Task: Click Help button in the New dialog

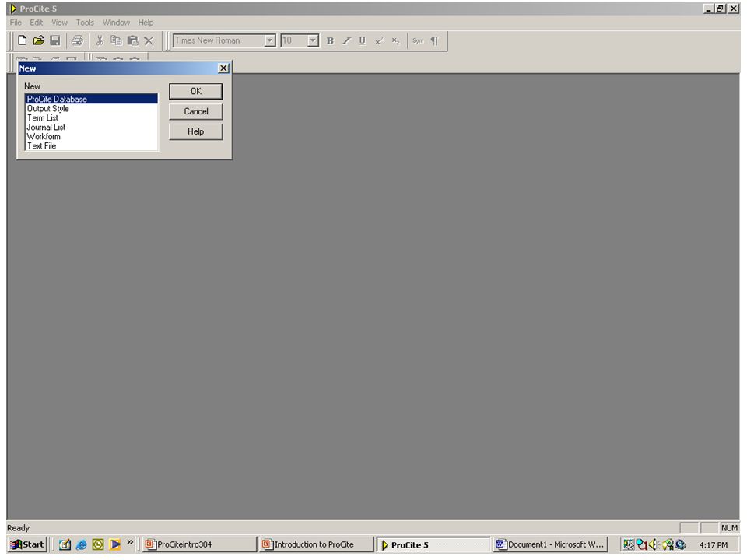Action: [196, 131]
